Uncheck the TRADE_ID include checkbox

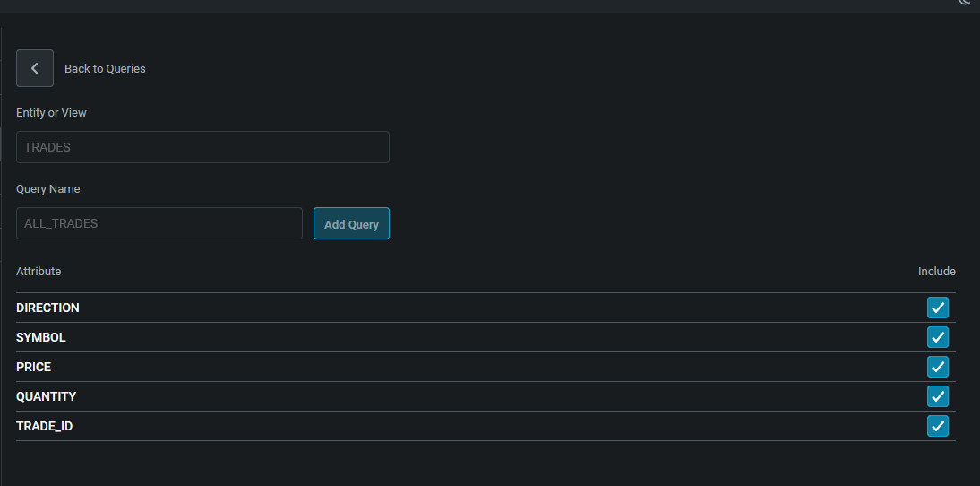[x=938, y=426]
